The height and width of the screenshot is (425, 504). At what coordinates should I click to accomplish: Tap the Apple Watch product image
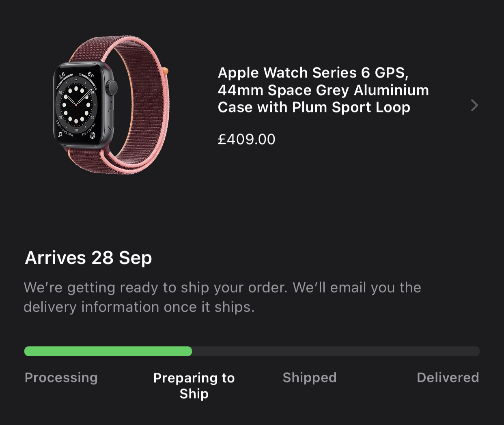pyautogui.click(x=111, y=105)
